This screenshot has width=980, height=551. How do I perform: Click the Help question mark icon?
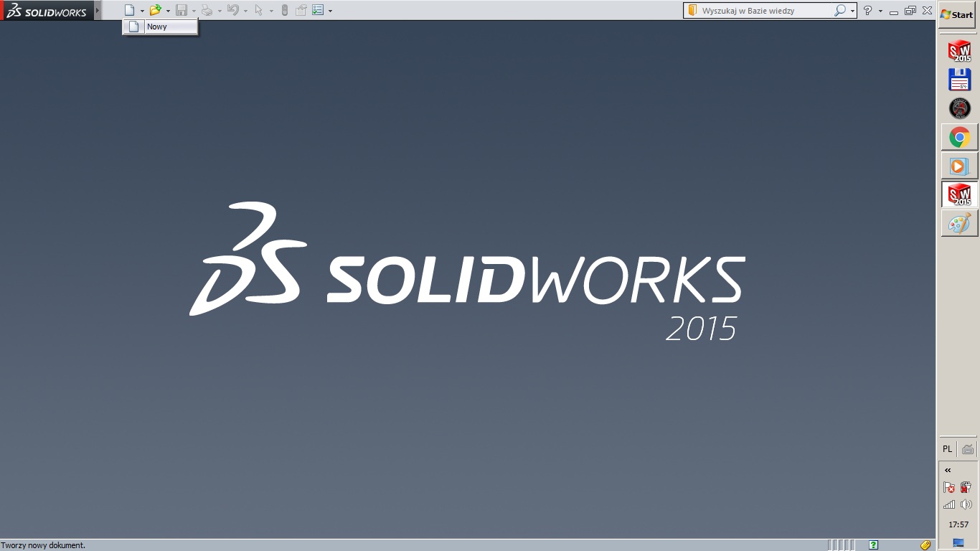tap(867, 11)
